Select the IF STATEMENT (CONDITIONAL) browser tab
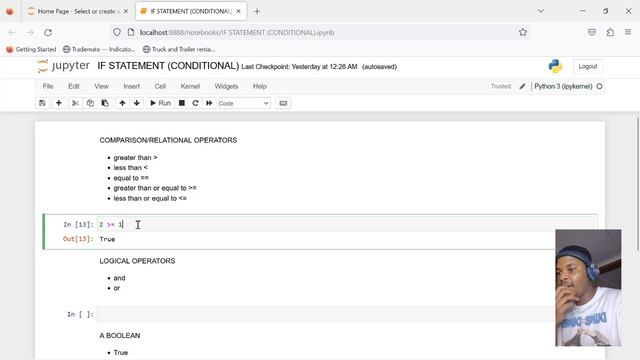 click(x=190, y=11)
